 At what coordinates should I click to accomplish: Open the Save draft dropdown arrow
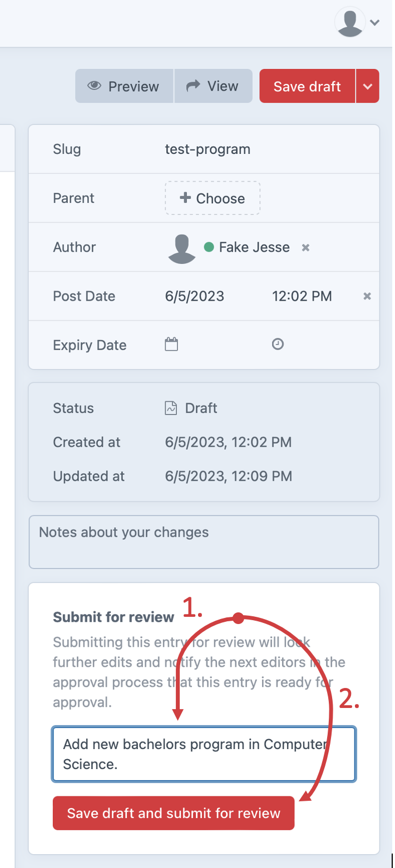click(x=367, y=86)
